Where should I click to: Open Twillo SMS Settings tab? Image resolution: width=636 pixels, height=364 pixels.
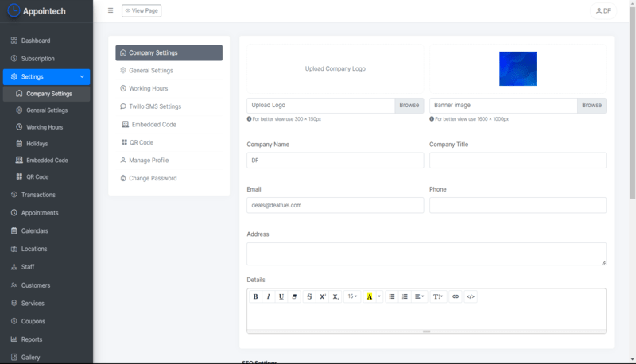point(169,106)
